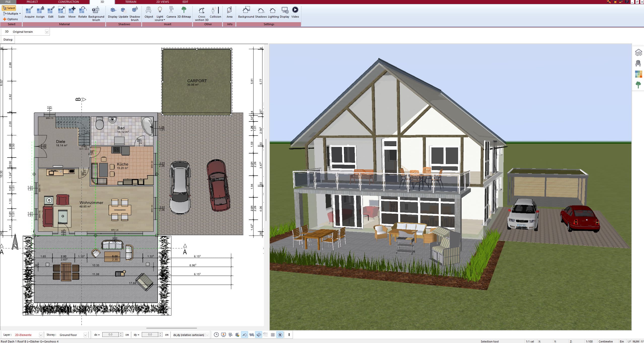The height and width of the screenshot is (343, 644).
Task: Start the Video recording tool
Action: click(295, 11)
